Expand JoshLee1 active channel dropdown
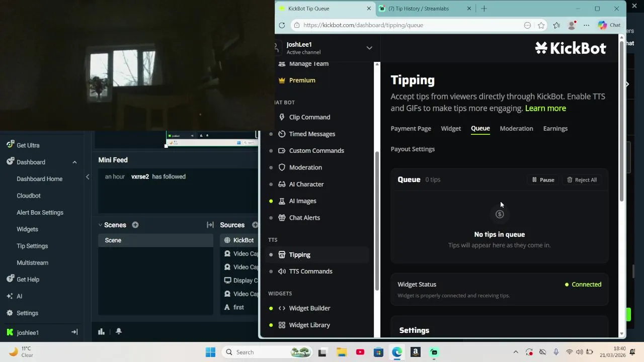 (x=369, y=48)
